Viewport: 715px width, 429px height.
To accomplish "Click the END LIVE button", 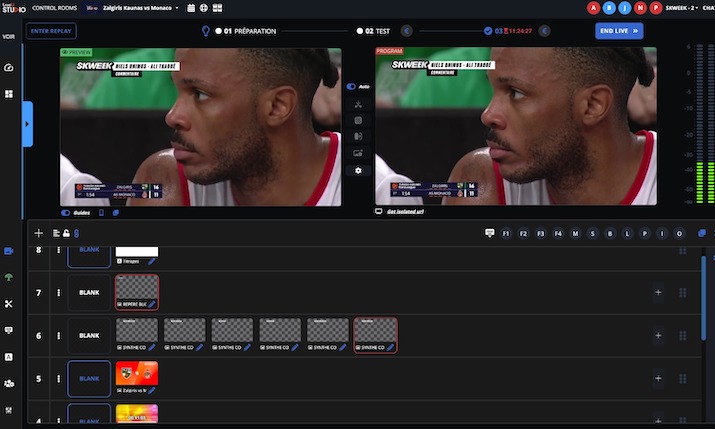I will (619, 31).
